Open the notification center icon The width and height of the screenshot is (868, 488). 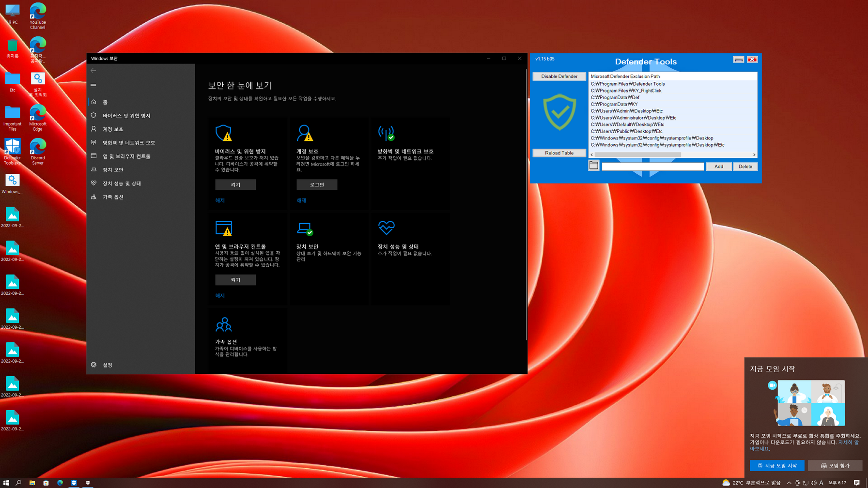(857, 483)
